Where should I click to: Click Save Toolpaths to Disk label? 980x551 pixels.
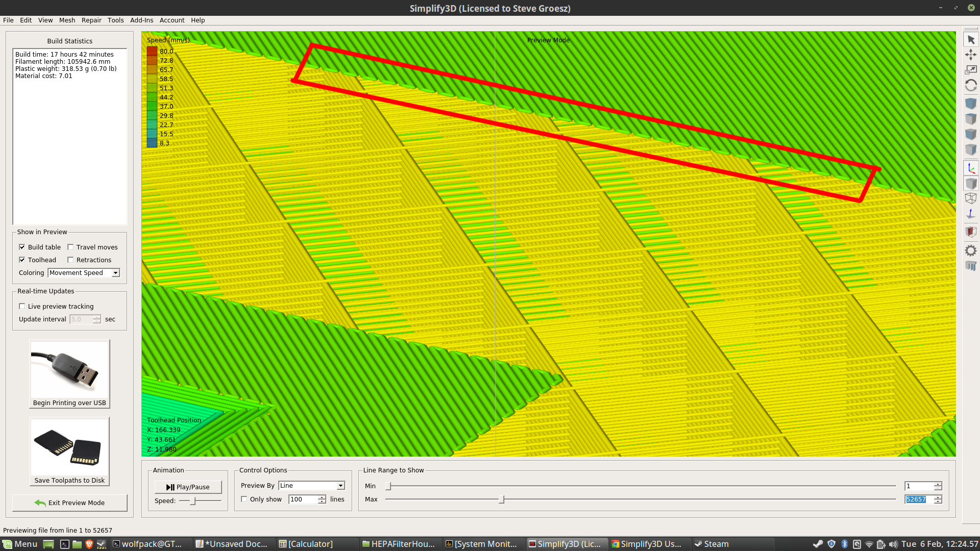click(x=69, y=481)
